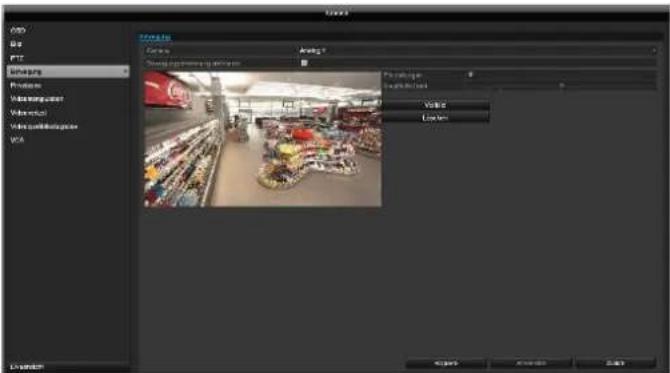670x373 pixels.
Task: Click the Löschen button
Action: 435,117
